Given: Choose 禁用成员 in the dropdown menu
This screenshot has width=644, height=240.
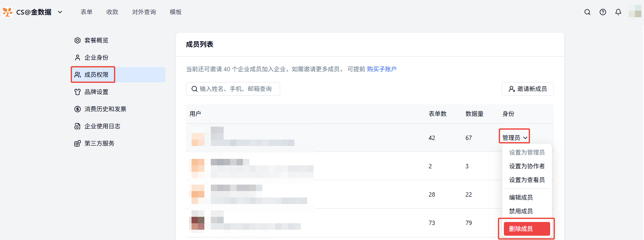Looking at the screenshot, I should coord(521,211).
